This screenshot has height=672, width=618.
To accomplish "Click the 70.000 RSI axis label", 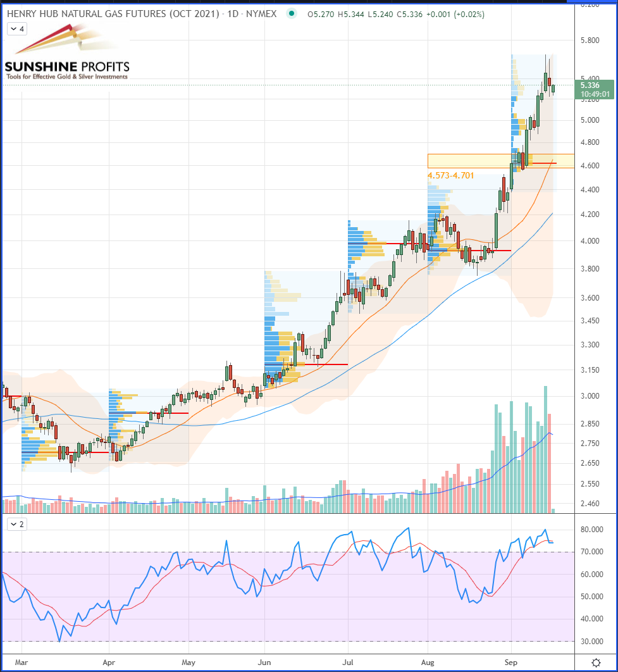I will pos(591,552).
